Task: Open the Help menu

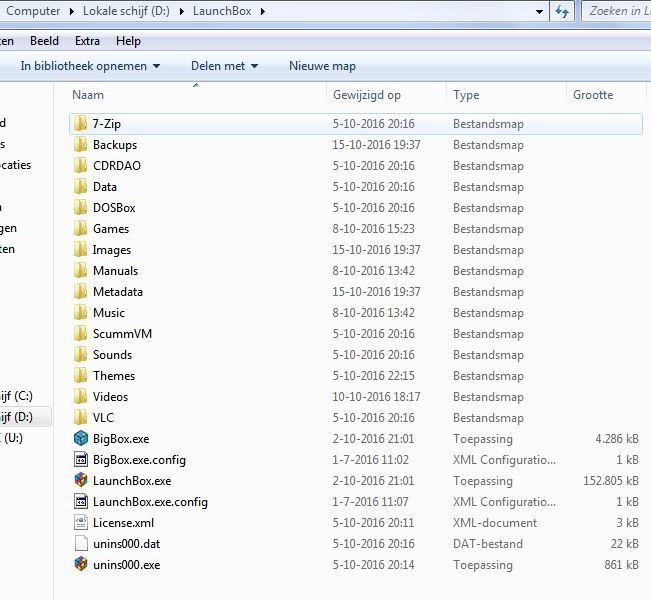Action: pos(128,41)
